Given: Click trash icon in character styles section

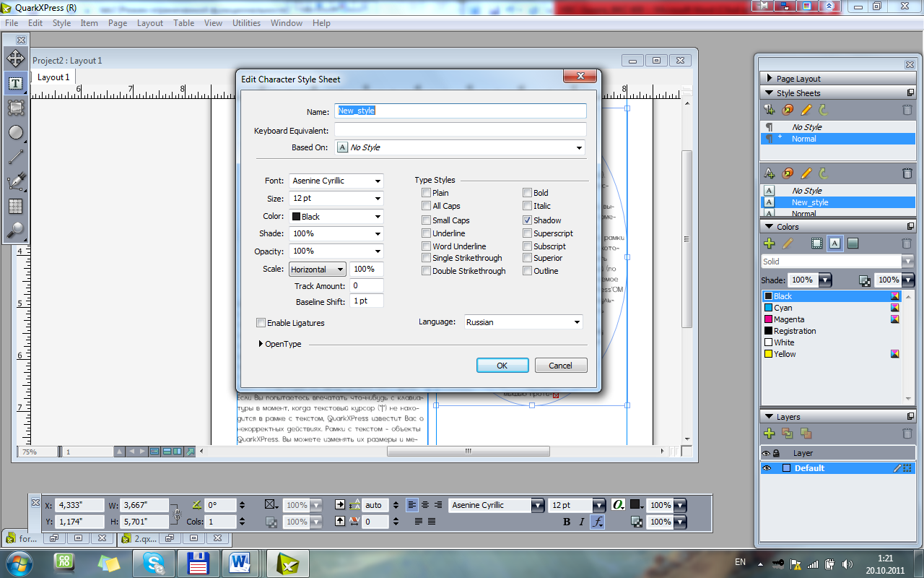Looking at the screenshot, I should (x=907, y=173).
